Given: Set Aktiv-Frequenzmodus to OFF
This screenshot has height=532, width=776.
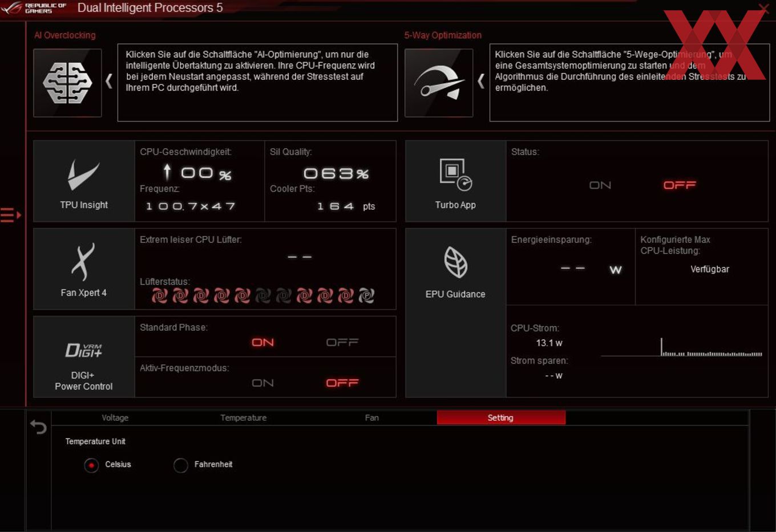Looking at the screenshot, I should 342,383.
